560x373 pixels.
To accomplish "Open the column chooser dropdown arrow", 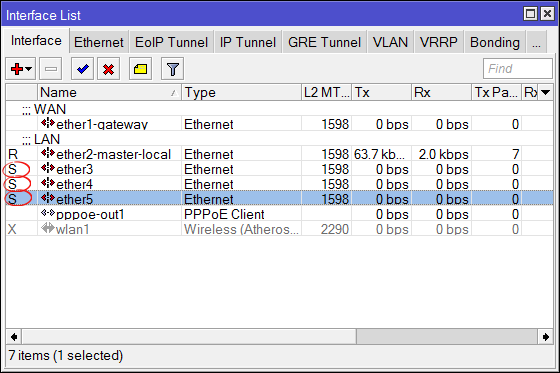I will point(545,93).
